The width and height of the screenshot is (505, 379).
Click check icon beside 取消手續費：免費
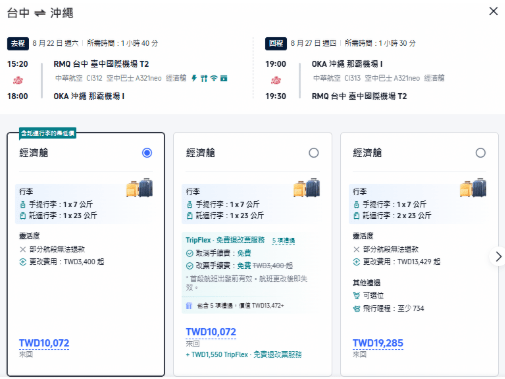click(x=189, y=253)
